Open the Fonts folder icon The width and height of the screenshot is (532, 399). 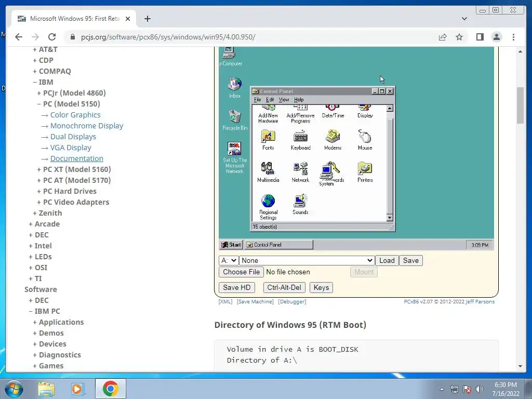click(268, 140)
